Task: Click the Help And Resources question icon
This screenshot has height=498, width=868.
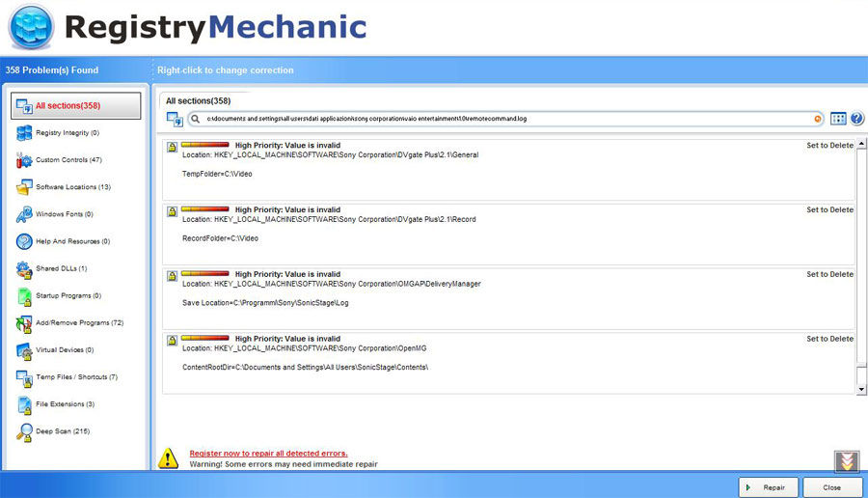Action: click(x=24, y=241)
